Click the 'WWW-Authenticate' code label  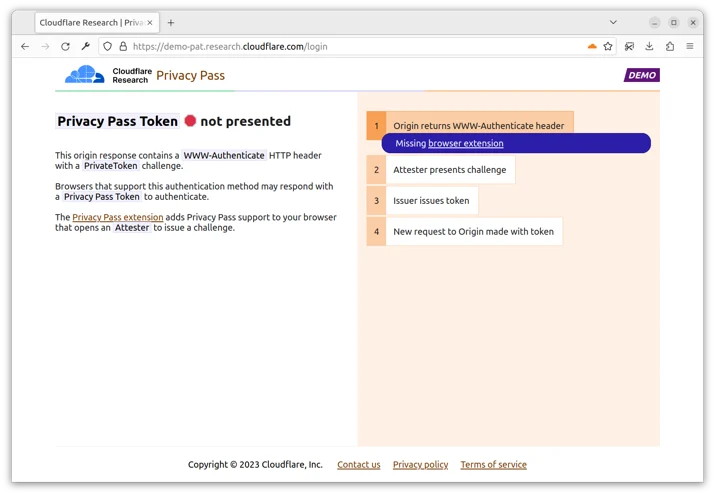click(x=224, y=155)
